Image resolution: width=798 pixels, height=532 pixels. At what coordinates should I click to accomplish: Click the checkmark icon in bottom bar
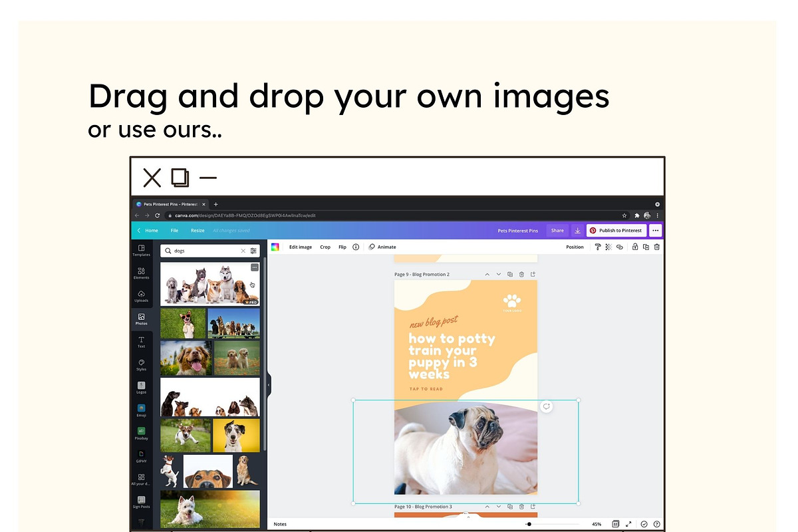pos(644,524)
